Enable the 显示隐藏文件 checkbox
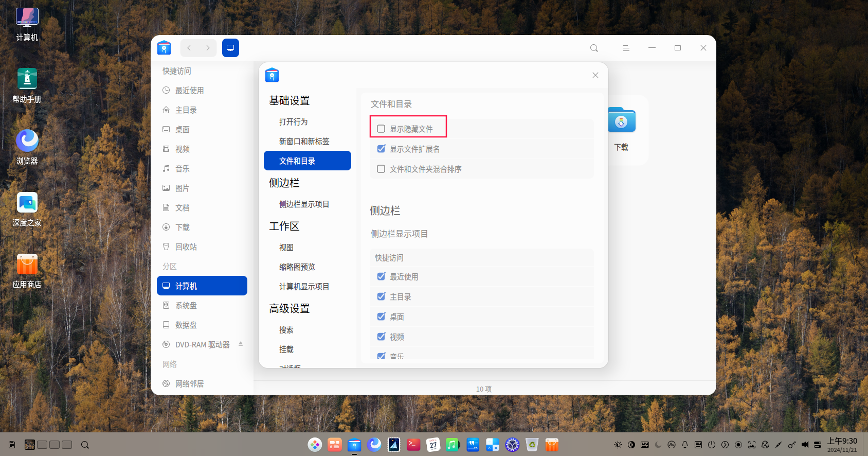The height and width of the screenshot is (456, 868). [x=381, y=129]
